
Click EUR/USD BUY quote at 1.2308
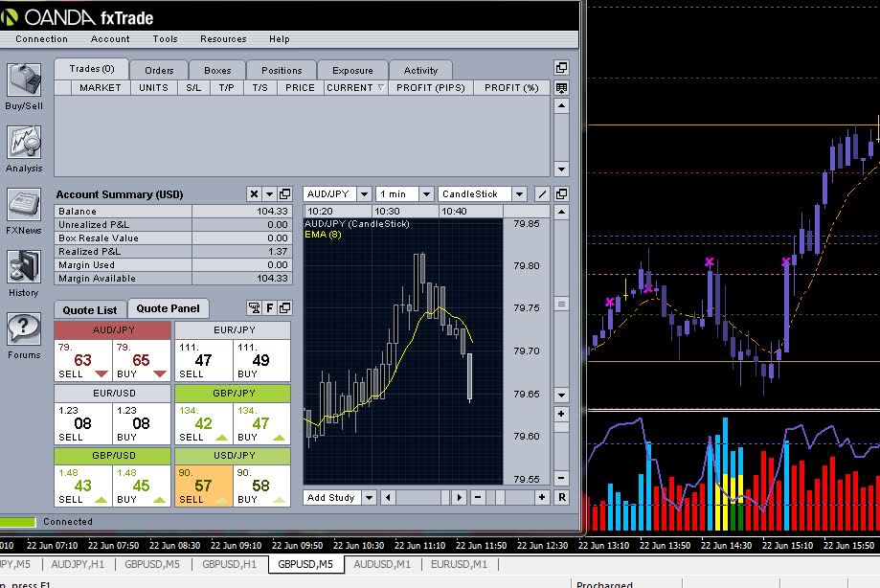142,423
